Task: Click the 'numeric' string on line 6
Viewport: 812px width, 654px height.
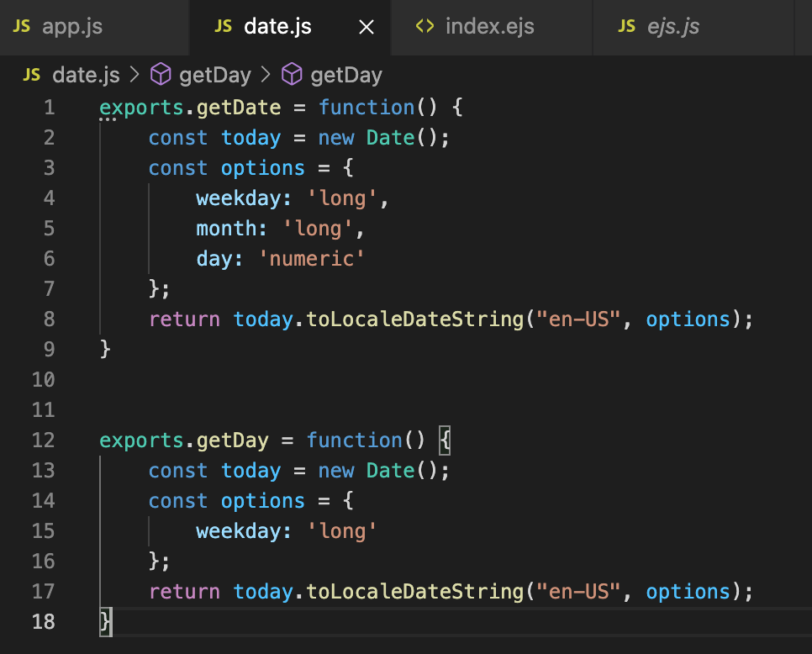Action: point(312,258)
